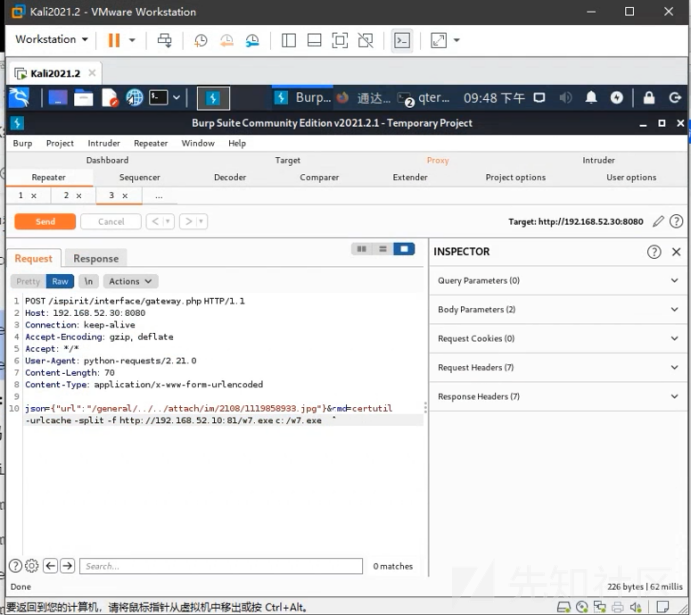Image resolution: width=692 pixels, height=615 pixels.
Task: Open forward history dropdown arrow
Action: (201, 221)
